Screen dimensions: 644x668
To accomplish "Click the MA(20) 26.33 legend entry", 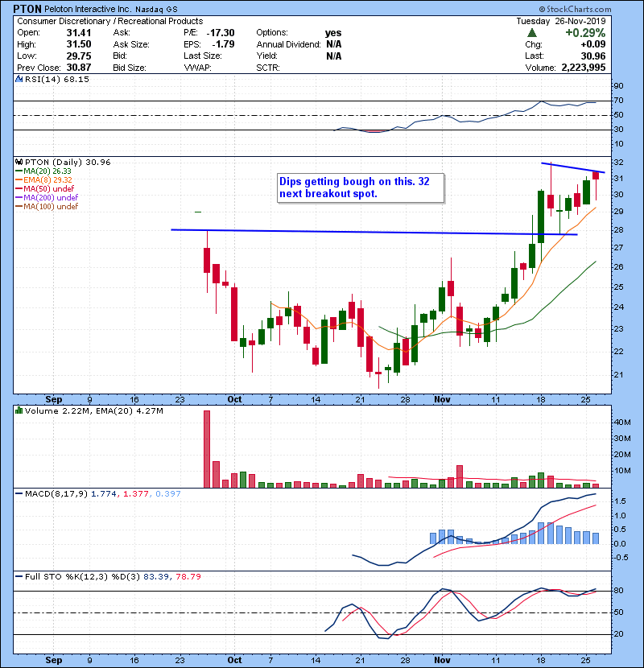I will [x=43, y=171].
